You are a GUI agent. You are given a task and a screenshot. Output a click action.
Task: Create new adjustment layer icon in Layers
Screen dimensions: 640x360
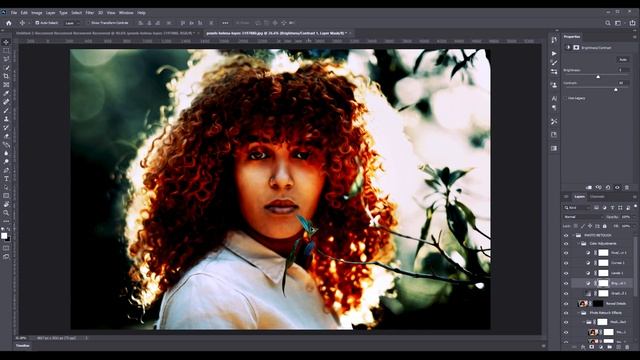point(600,347)
